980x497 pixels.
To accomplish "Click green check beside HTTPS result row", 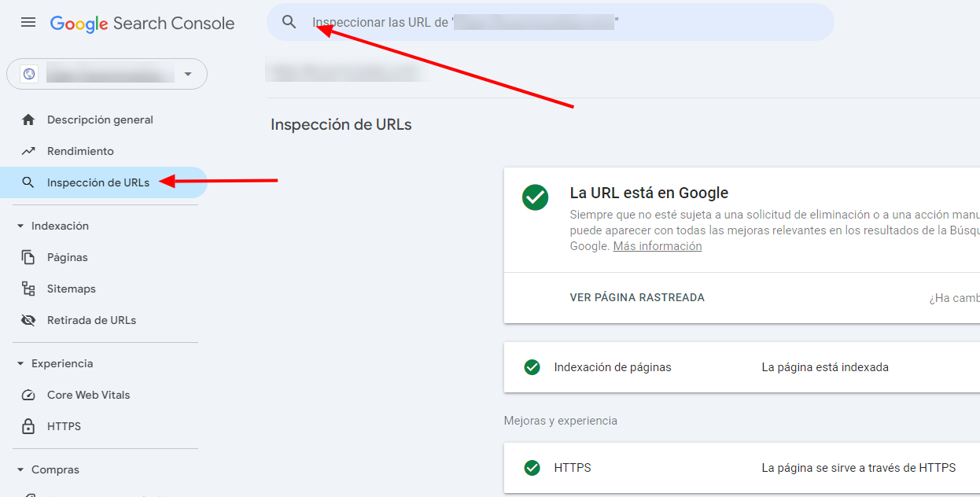I will [532, 468].
